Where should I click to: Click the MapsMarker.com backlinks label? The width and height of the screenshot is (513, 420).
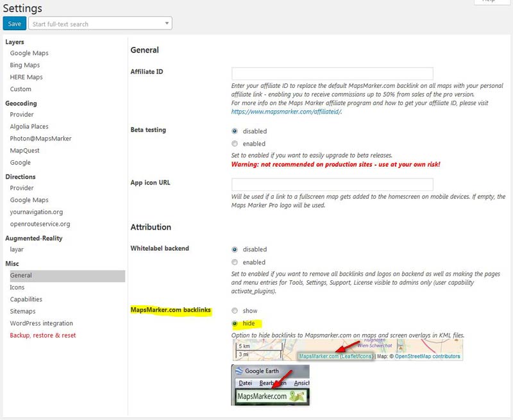tap(171, 310)
